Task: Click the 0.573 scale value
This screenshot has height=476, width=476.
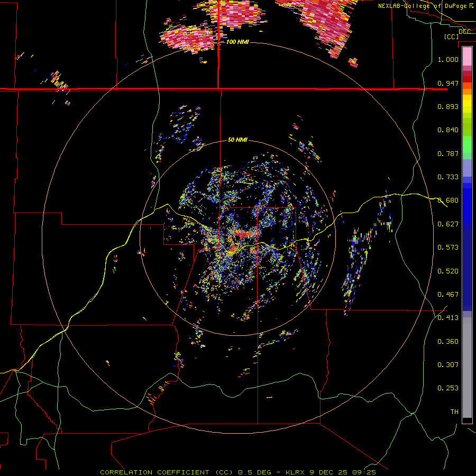Action: tap(448, 248)
